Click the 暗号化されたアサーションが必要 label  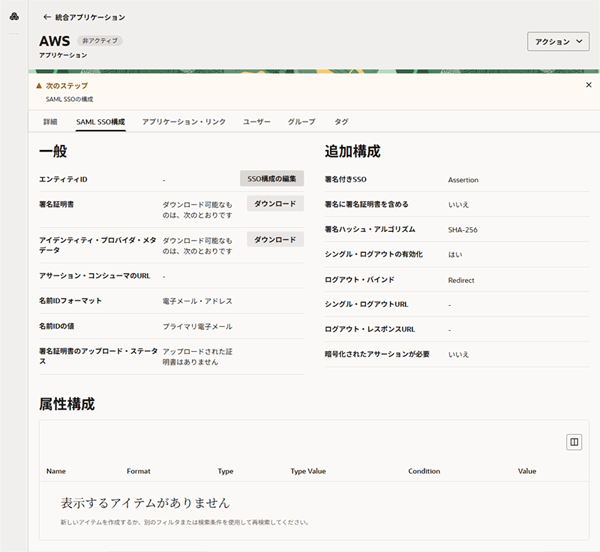tap(377, 354)
